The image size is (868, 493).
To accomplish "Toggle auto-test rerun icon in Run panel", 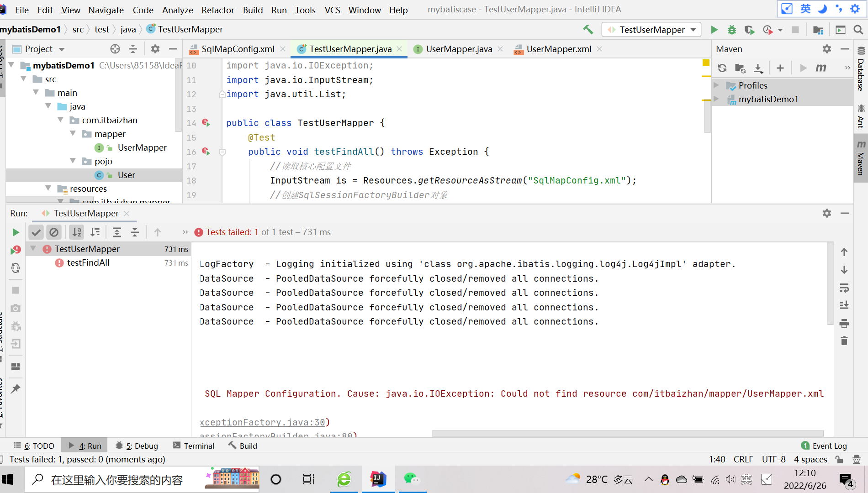I will tap(16, 268).
